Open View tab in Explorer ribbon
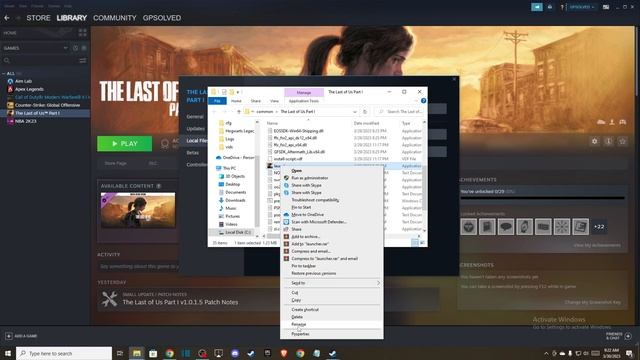 [x=274, y=101]
